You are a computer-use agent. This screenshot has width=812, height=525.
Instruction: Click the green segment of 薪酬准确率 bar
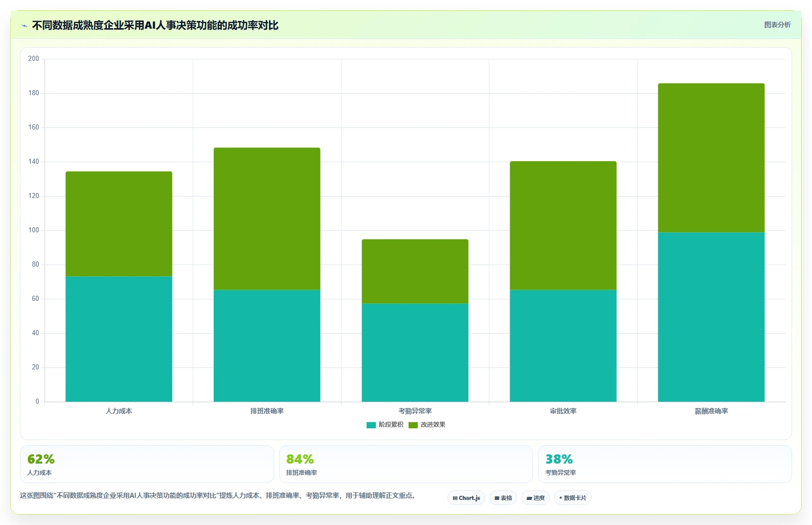coord(711,158)
